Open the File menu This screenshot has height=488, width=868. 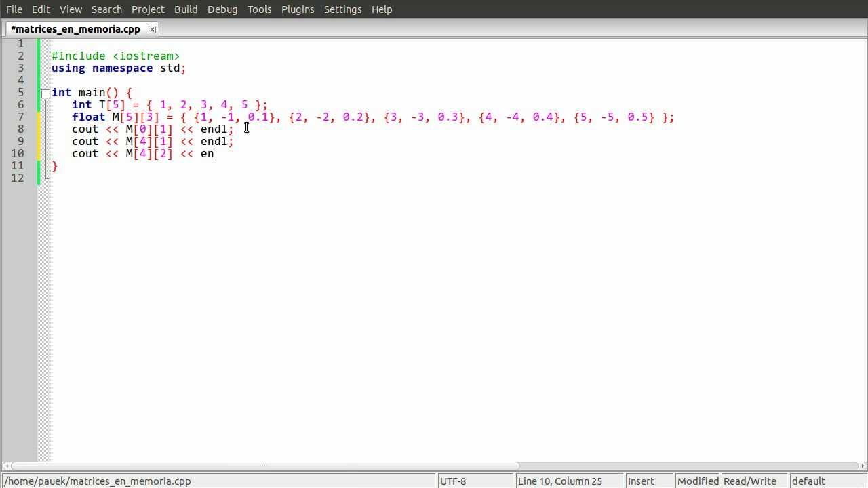[x=14, y=9]
